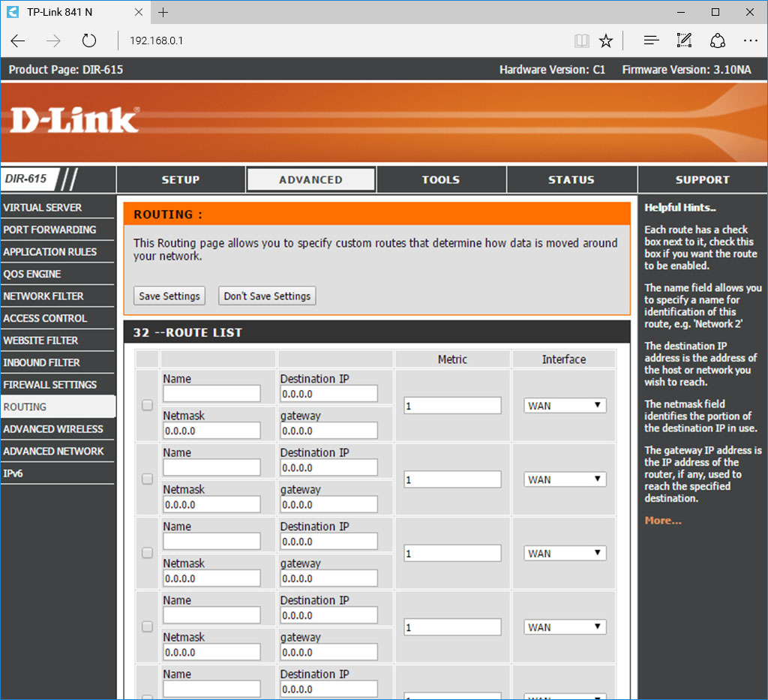Click the Refresh page icon
This screenshot has height=700, width=768.
[x=89, y=41]
